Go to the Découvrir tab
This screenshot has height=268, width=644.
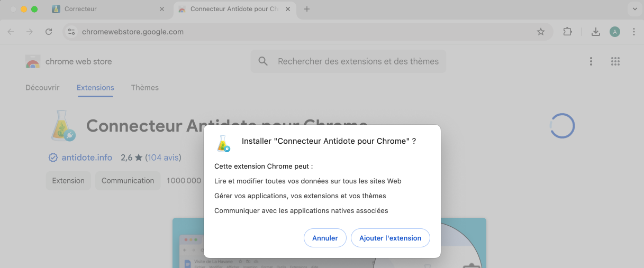point(42,88)
